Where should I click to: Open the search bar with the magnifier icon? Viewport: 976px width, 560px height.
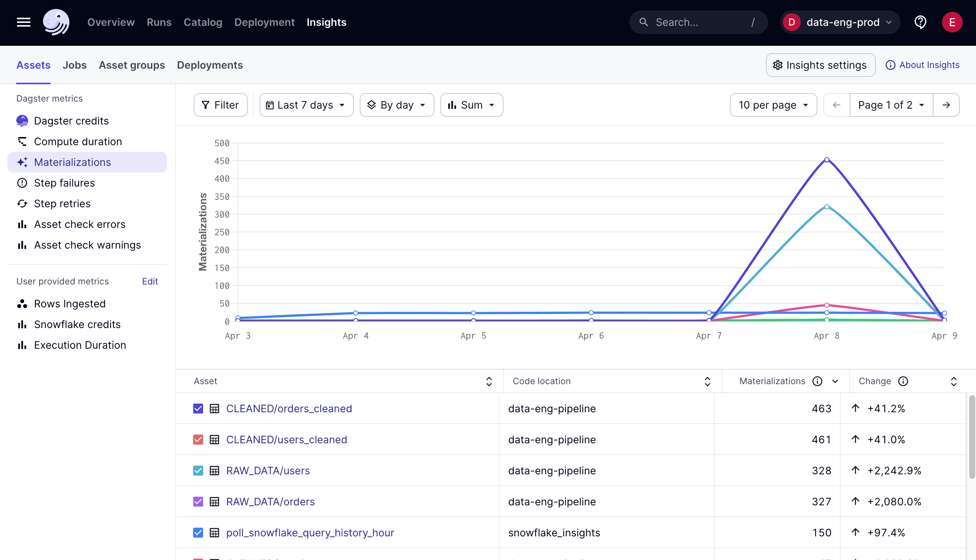tap(698, 22)
